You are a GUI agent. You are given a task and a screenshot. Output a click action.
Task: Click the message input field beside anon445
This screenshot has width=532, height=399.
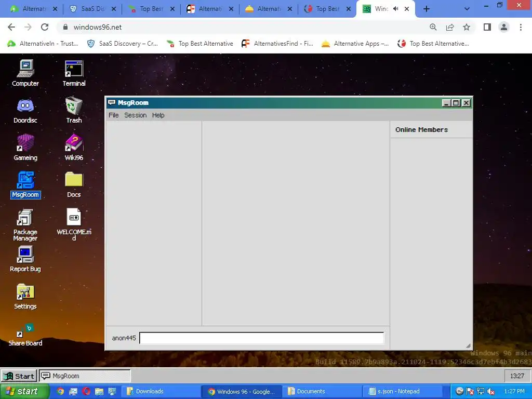tap(262, 338)
